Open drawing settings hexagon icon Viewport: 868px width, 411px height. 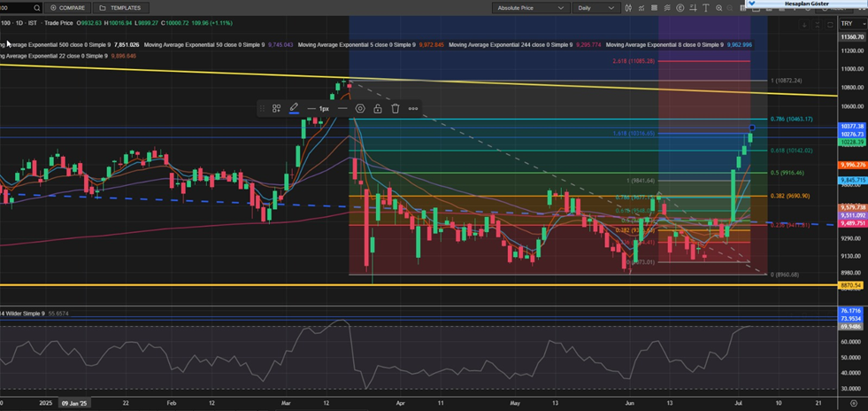click(360, 109)
